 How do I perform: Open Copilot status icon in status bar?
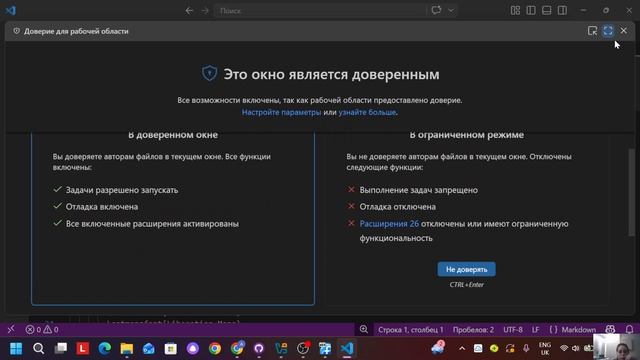coord(610,329)
